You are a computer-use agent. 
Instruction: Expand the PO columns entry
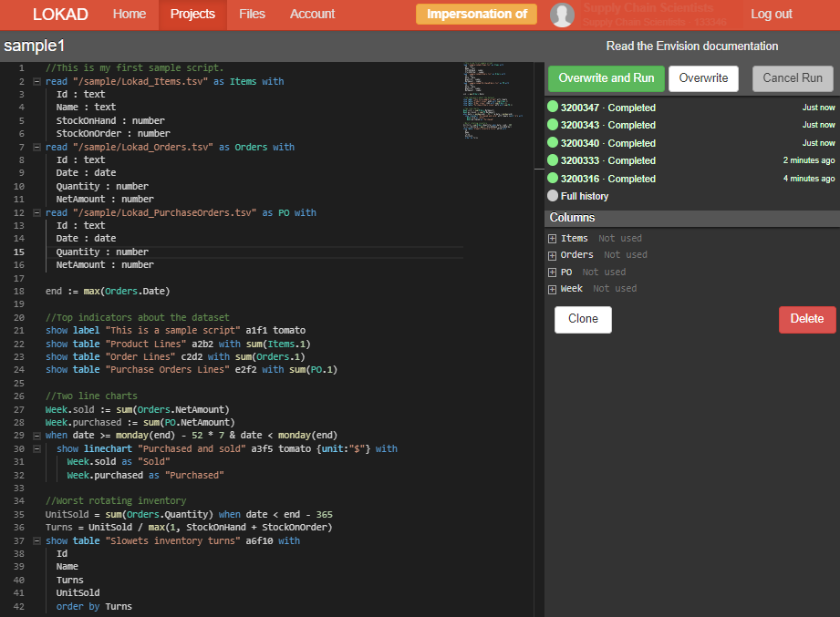tap(553, 273)
